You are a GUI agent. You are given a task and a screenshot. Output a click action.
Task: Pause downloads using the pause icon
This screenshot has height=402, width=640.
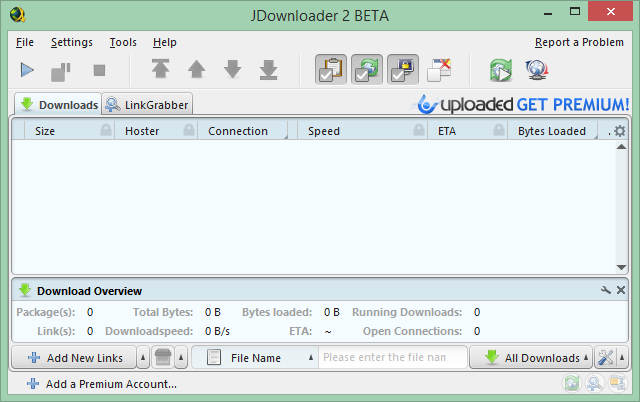[60, 71]
